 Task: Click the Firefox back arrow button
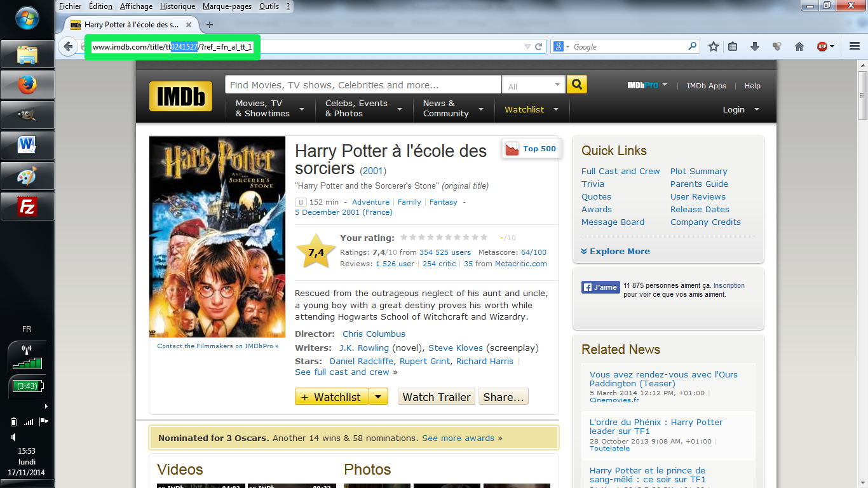(68, 46)
